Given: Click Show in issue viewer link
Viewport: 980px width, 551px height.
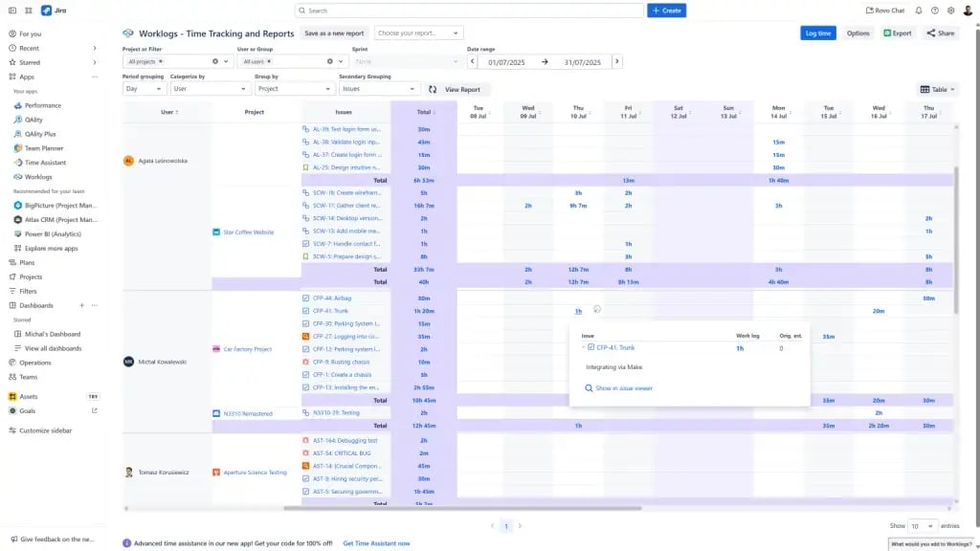Looking at the screenshot, I should pos(623,388).
